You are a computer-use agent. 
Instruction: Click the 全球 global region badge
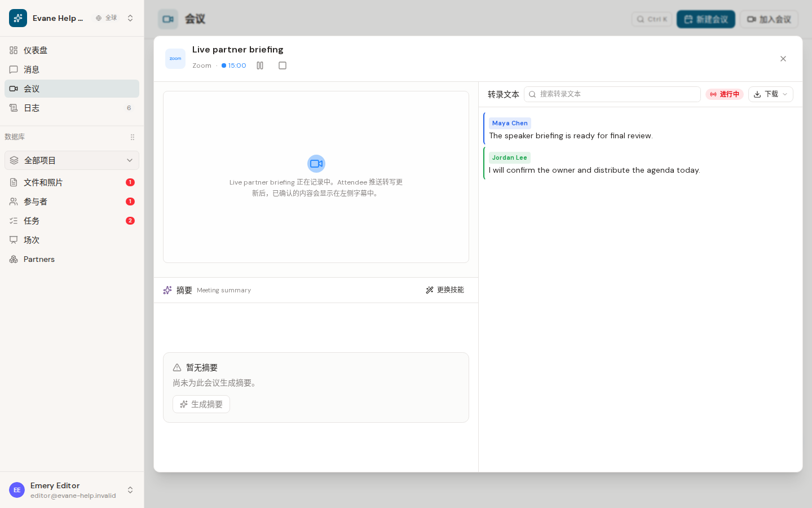(107, 18)
